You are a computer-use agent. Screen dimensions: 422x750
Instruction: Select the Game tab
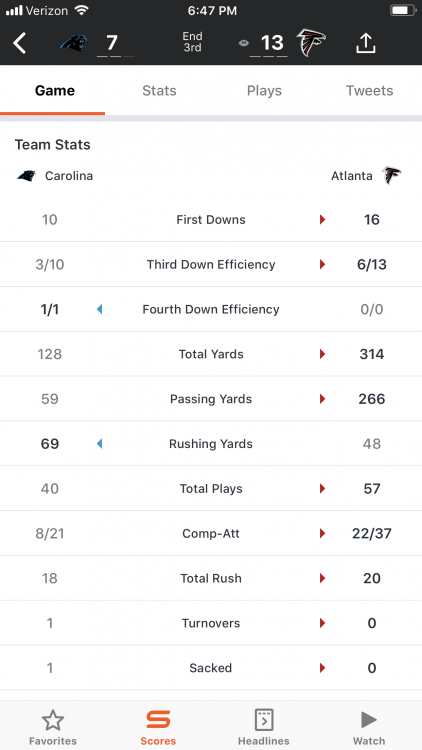(55, 90)
